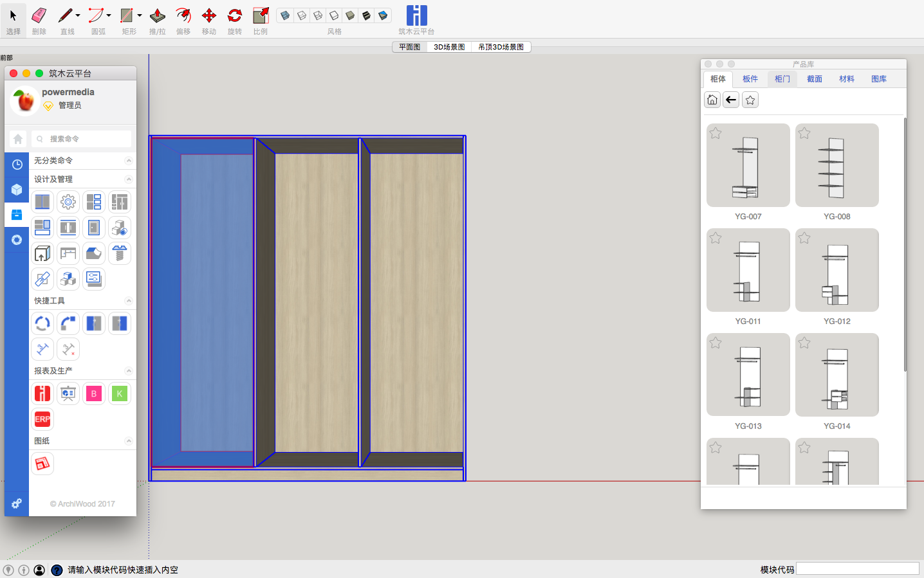Activate the push/pull (推/拉) tool

(x=157, y=15)
